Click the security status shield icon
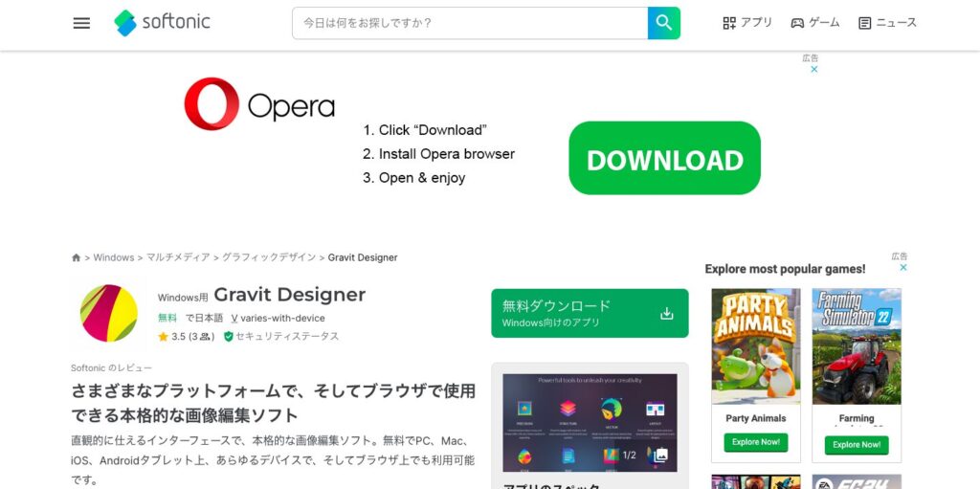 click(229, 337)
